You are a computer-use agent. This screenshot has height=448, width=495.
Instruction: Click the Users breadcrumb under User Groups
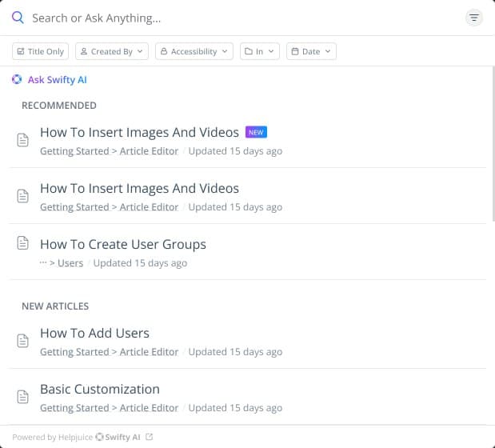click(70, 263)
